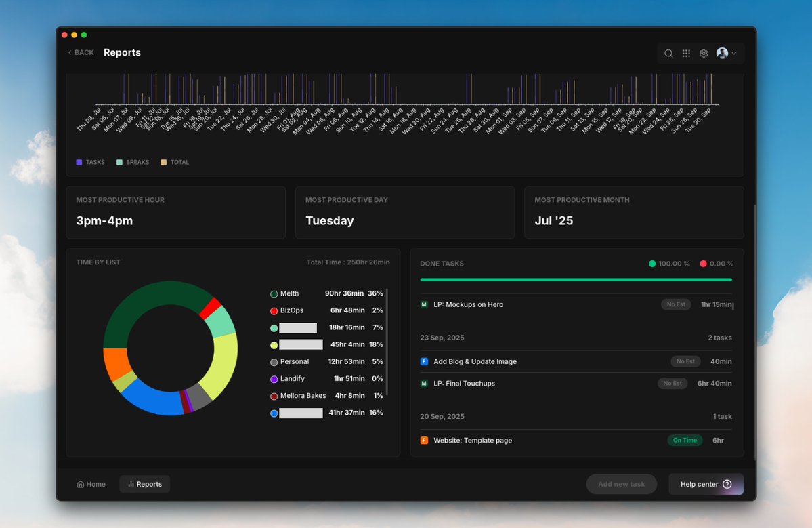This screenshot has height=528, width=812.
Task: Open the LP: Final Touchups task
Action: tap(464, 384)
